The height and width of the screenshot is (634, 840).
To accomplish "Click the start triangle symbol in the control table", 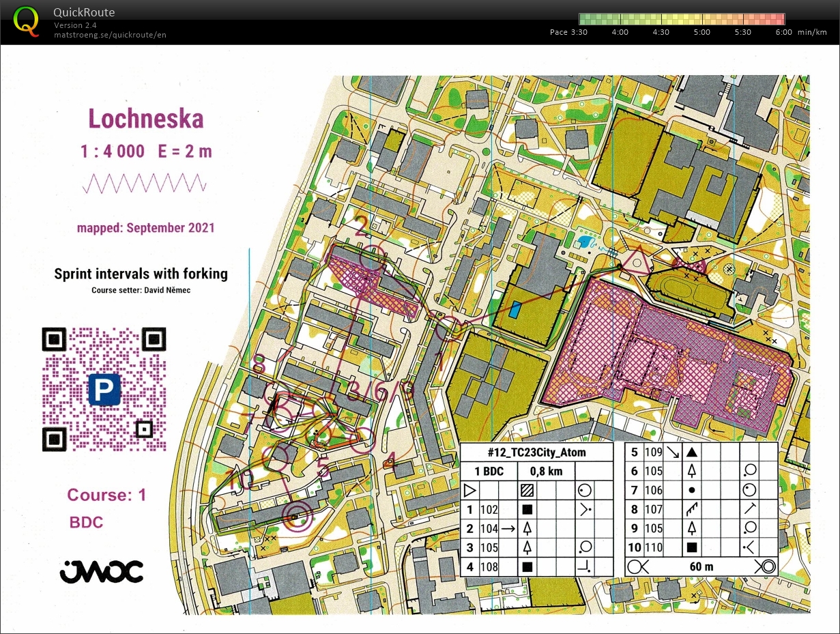I will click(469, 490).
